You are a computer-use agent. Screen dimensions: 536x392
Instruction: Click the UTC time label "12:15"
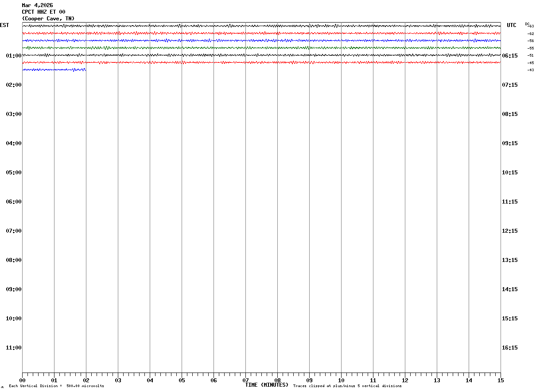pos(510,231)
